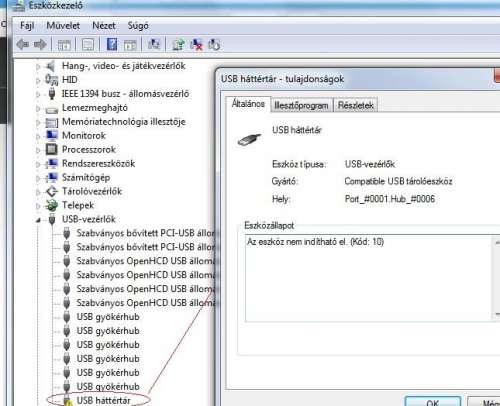Viewport: 500px width, 406px height.
Task: Click the USB-vezérlők category icon
Action: pyautogui.click(x=52, y=219)
